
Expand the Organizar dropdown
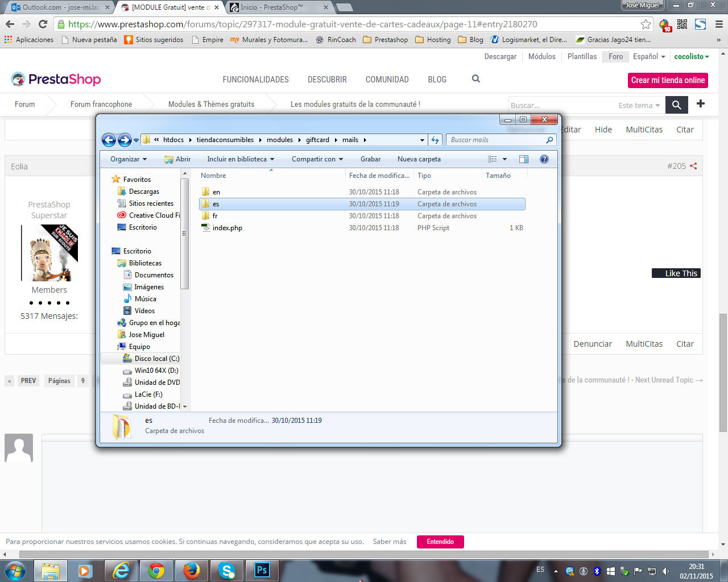pyautogui.click(x=129, y=159)
